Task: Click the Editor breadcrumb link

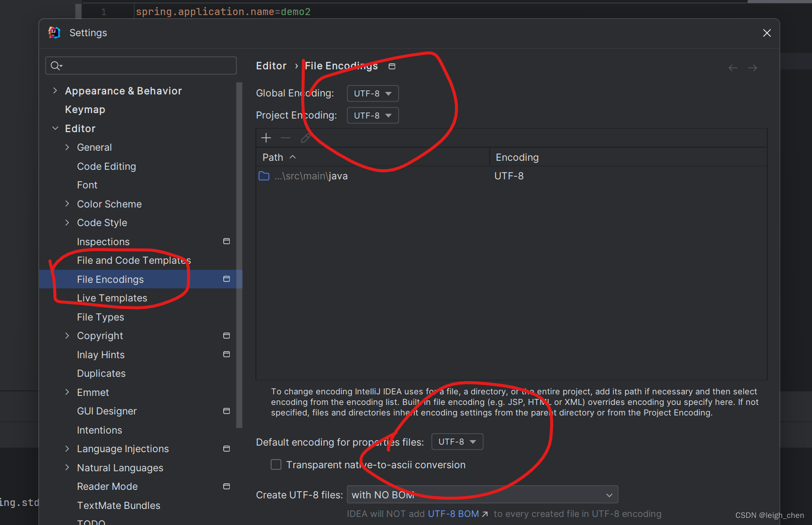Action: coord(271,66)
